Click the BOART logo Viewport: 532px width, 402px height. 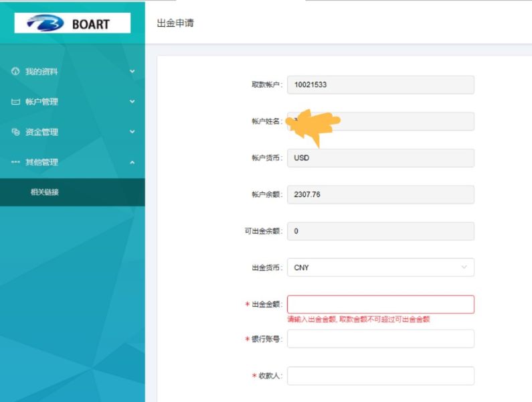pos(72,23)
